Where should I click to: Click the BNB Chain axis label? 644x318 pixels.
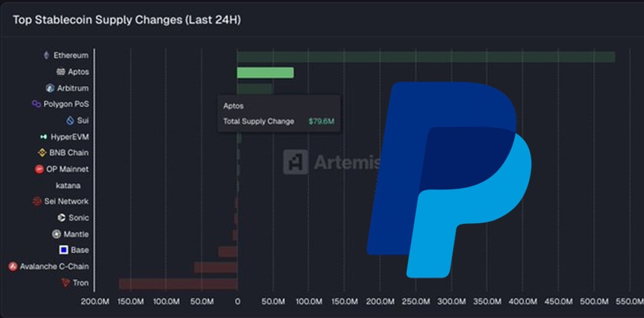69,152
